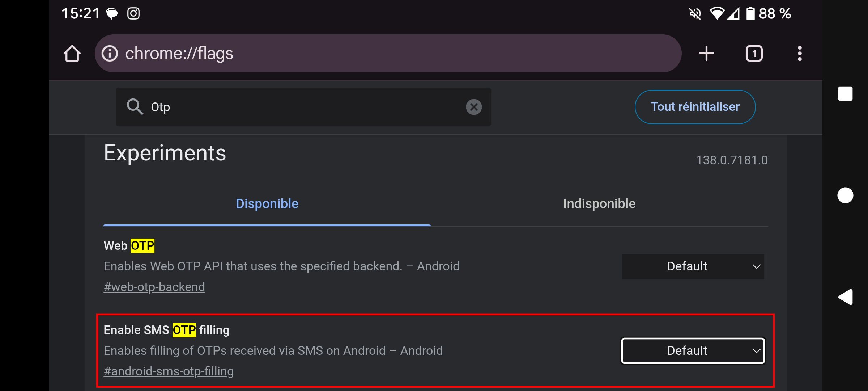Switch to the Indisponible tab
This screenshot has width=868, height=391.
pyautogui.click(x=599, y=203)
